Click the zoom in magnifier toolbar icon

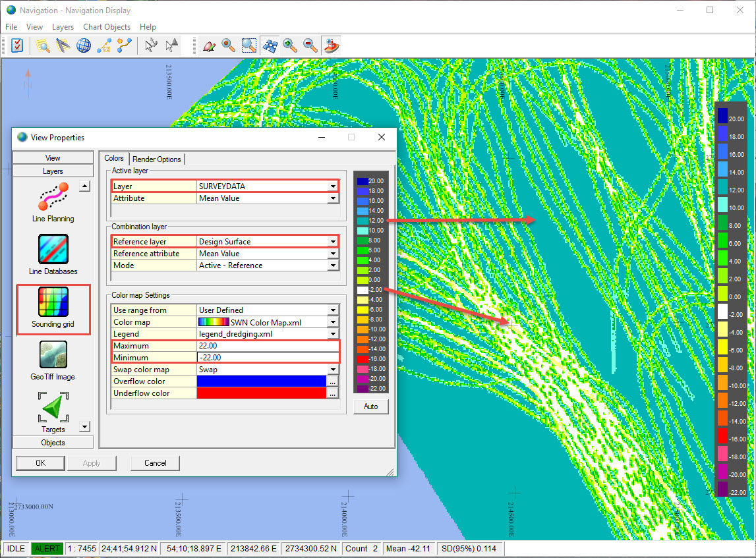pos(290,45)
